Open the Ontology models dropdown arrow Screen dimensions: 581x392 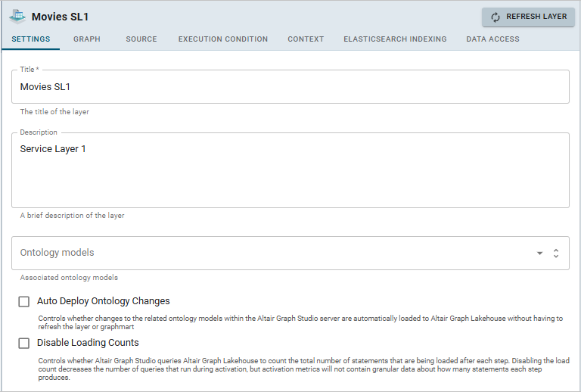539,254
